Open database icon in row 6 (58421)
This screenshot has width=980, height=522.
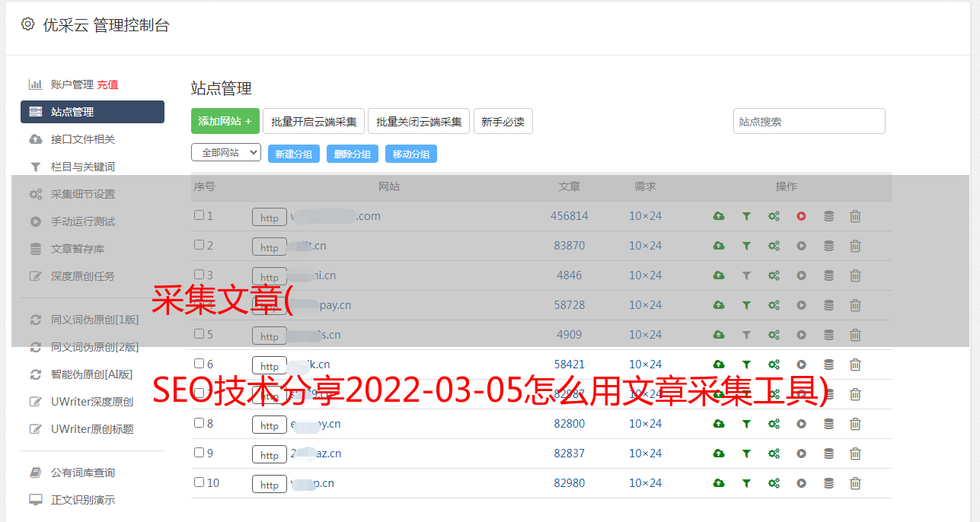point(828,364)
